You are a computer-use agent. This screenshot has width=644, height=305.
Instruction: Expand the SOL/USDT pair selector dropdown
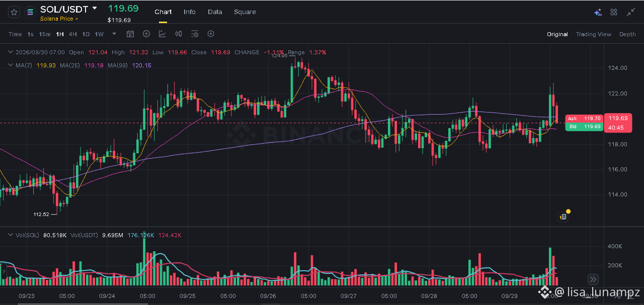[95, 8]
